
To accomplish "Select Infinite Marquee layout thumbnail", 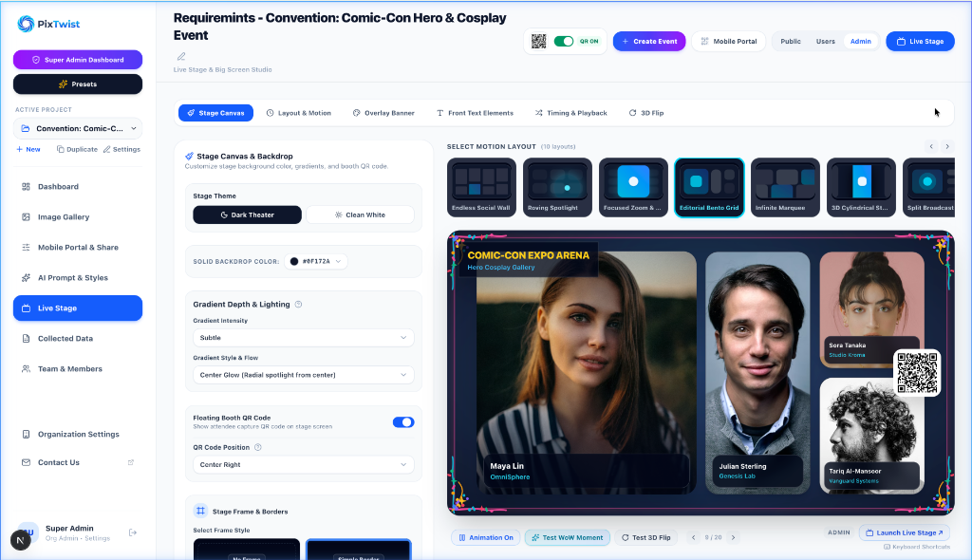I will [x=785, y=187].
